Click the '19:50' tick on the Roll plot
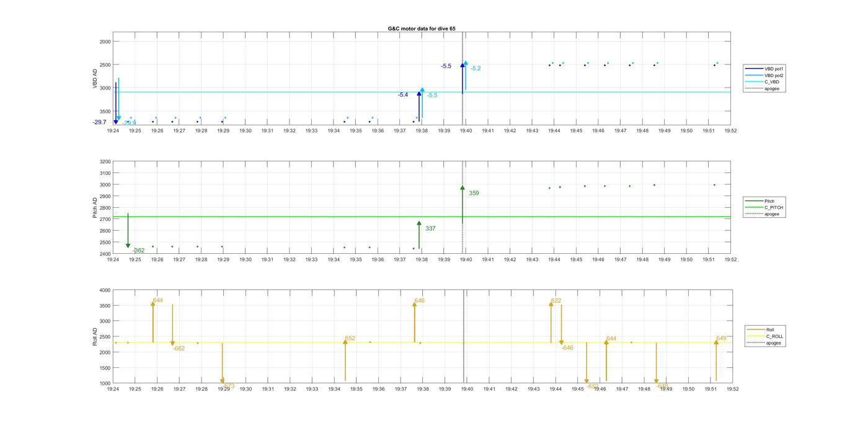Image resolution: width=868 pixels, height=430 pixels. point(688,389)
